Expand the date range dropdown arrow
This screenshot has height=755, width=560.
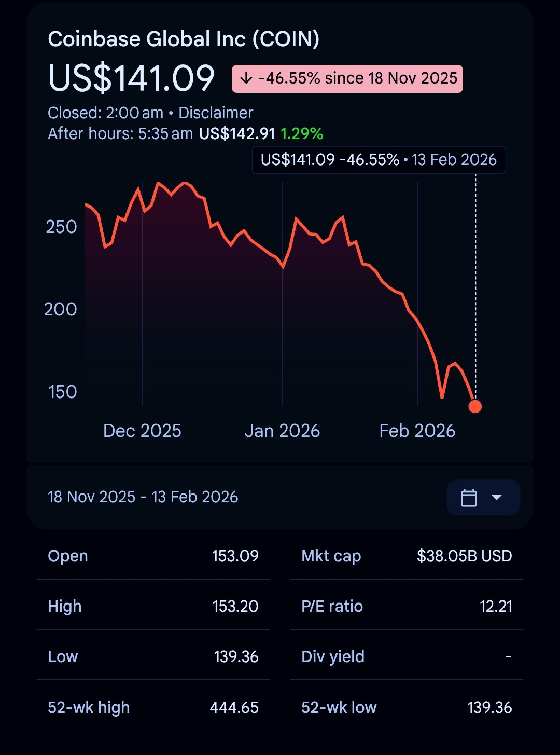click(x=497, y=498)
